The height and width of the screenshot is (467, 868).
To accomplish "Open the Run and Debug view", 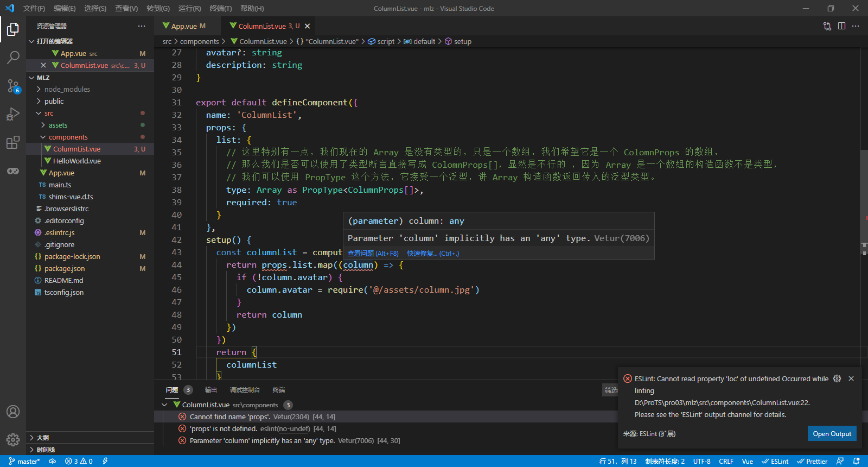I will pos(13,114).
